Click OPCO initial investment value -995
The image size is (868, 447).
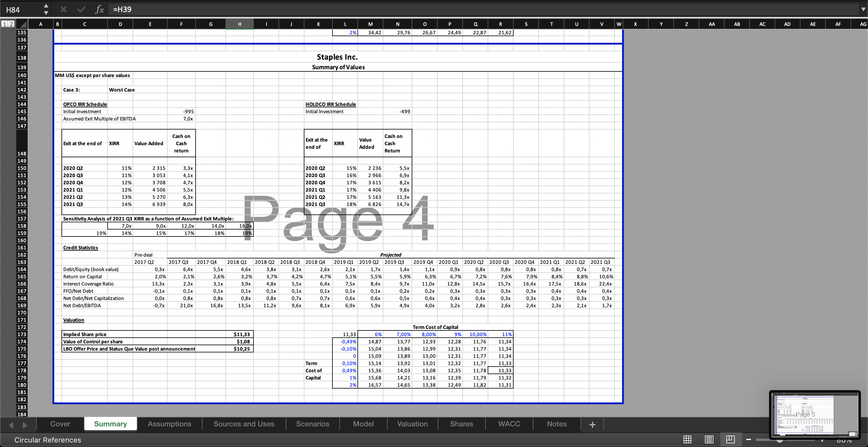[188, 111]
